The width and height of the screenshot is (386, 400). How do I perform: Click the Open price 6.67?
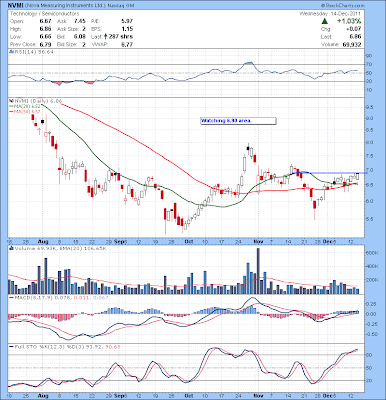pyautogui.click(x=45, y=21)
